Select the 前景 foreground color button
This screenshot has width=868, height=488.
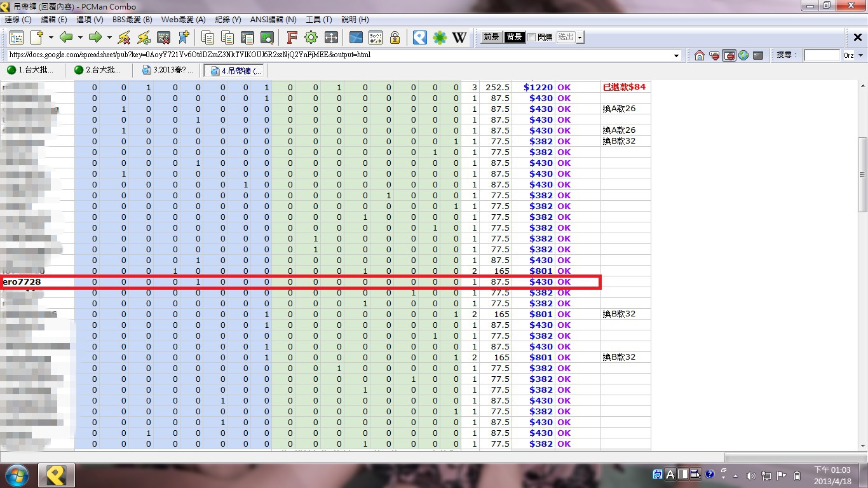(x=491, y=37)
